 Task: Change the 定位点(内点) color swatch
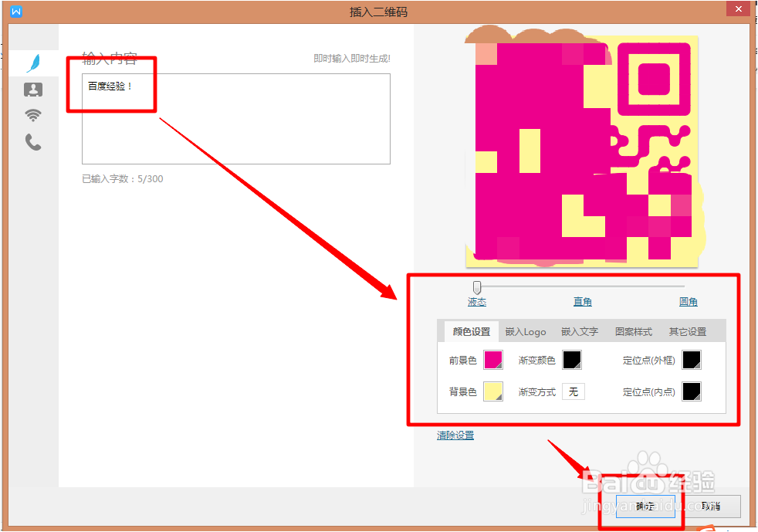tap(692, 391)
